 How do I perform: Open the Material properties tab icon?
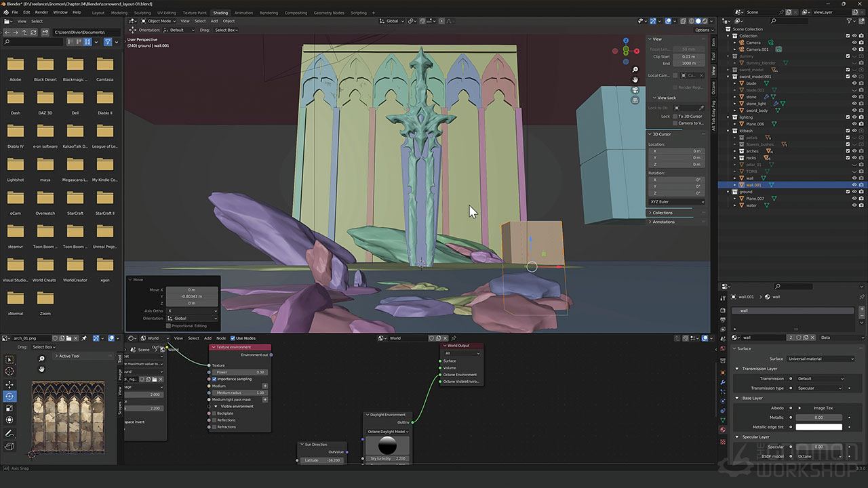click(x=723, y=430)
